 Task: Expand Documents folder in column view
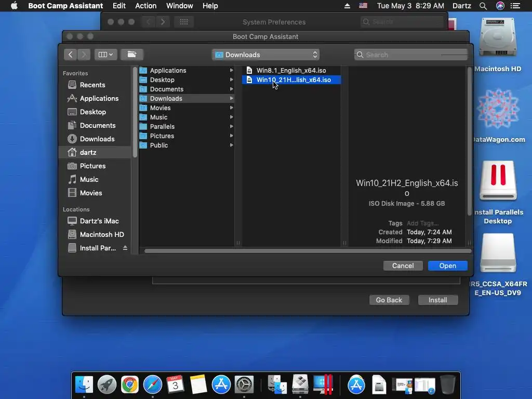231,89
